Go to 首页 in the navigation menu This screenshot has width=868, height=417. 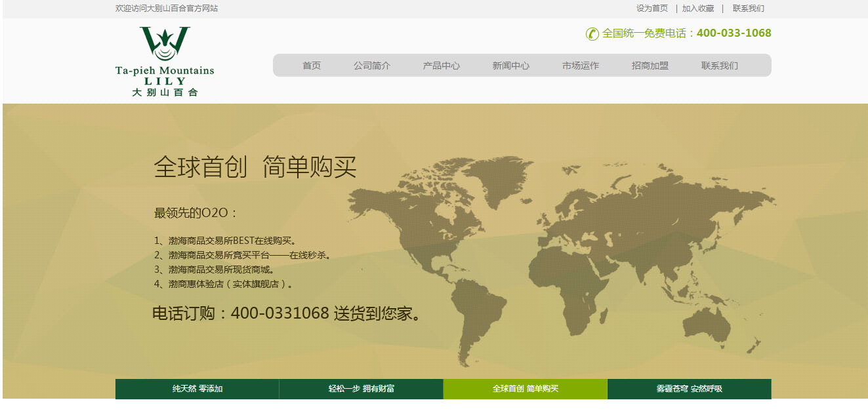(x=312, y=66)
